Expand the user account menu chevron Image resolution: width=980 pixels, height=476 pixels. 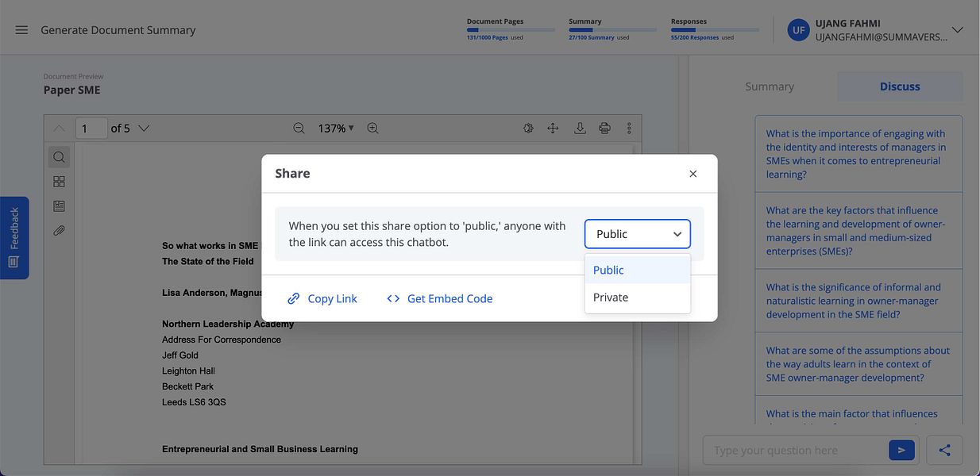pyautogui.click(x=957, y=30)
